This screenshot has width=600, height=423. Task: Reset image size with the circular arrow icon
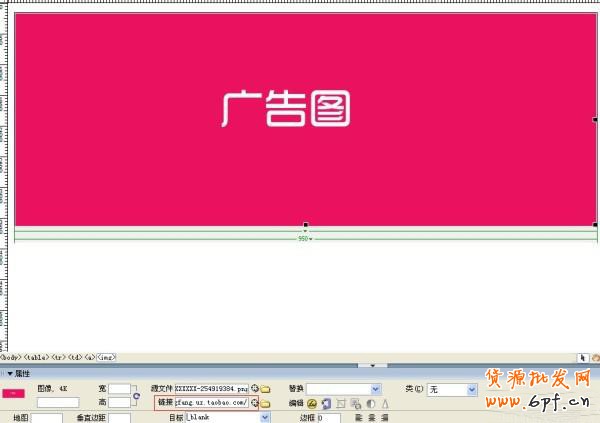tap(136, 396)
